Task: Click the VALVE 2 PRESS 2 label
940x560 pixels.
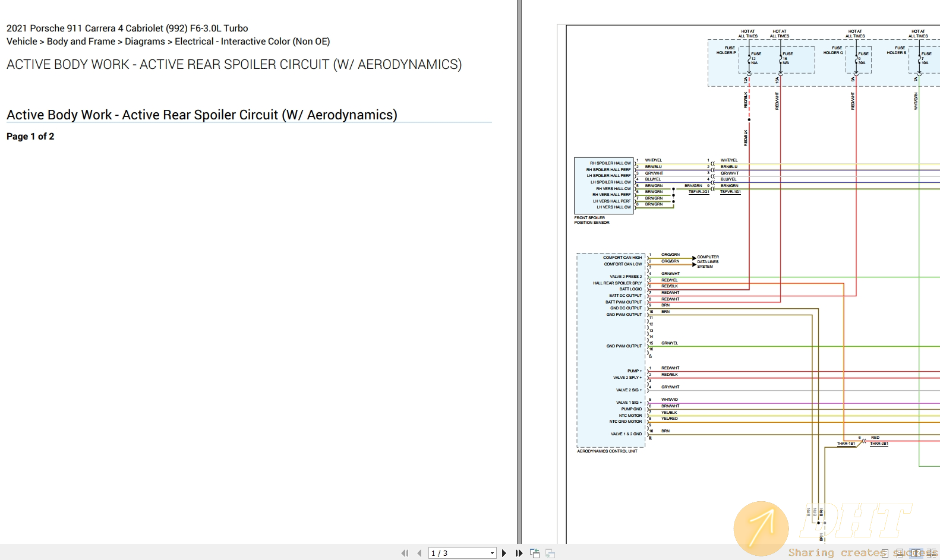Action: [626, 277]
